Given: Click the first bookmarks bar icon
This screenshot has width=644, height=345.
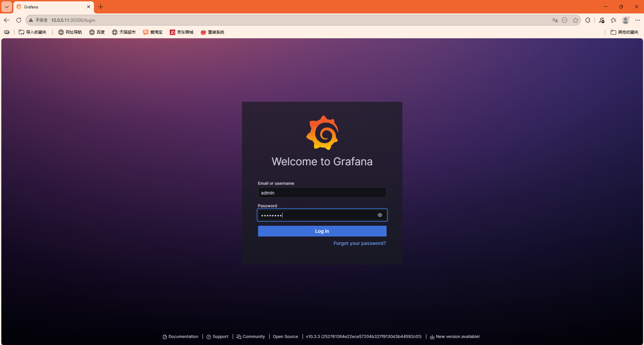Looking at the screenshot, I should [7, 32].
